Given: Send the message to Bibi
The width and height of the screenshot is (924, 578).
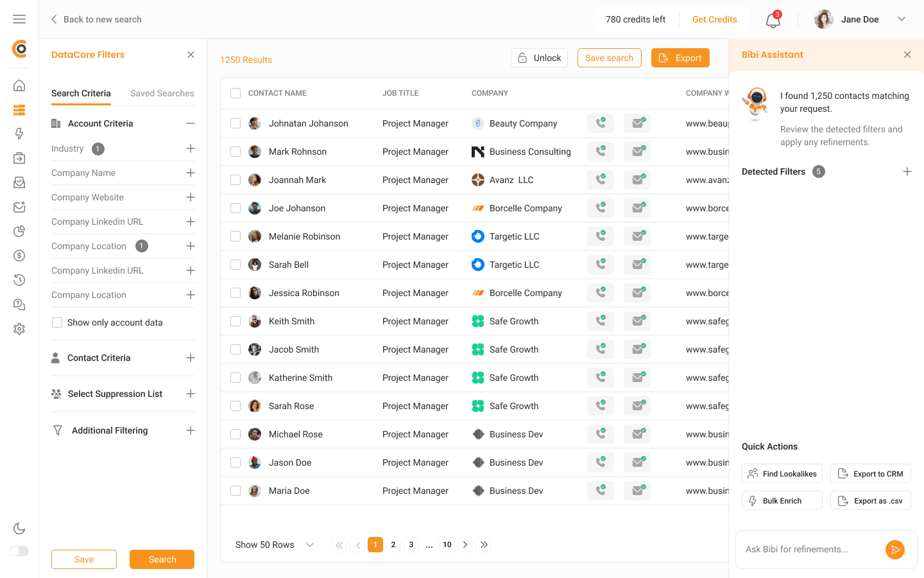Looking at the screenshot, I should pyautogui.click(x=895, y=550).
